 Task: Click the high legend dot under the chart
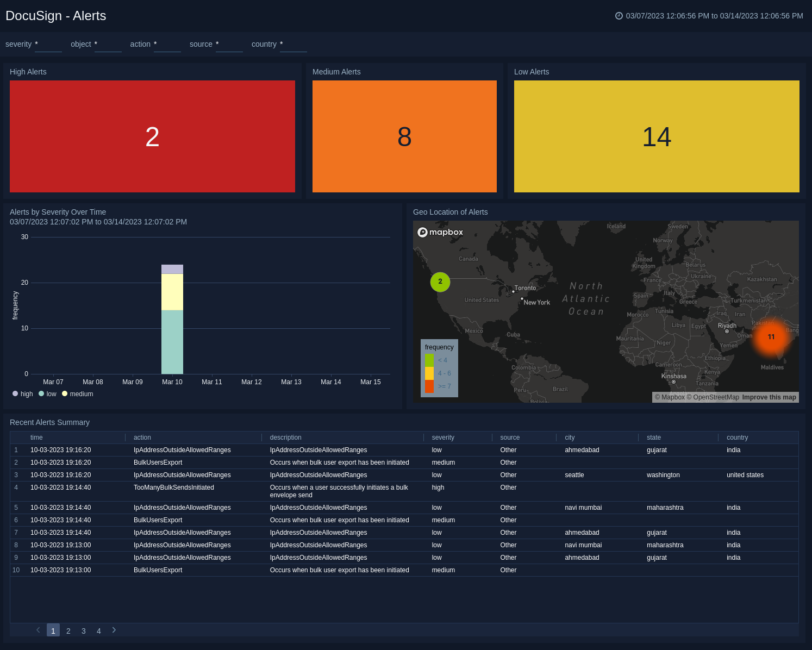tap(15, 393)
